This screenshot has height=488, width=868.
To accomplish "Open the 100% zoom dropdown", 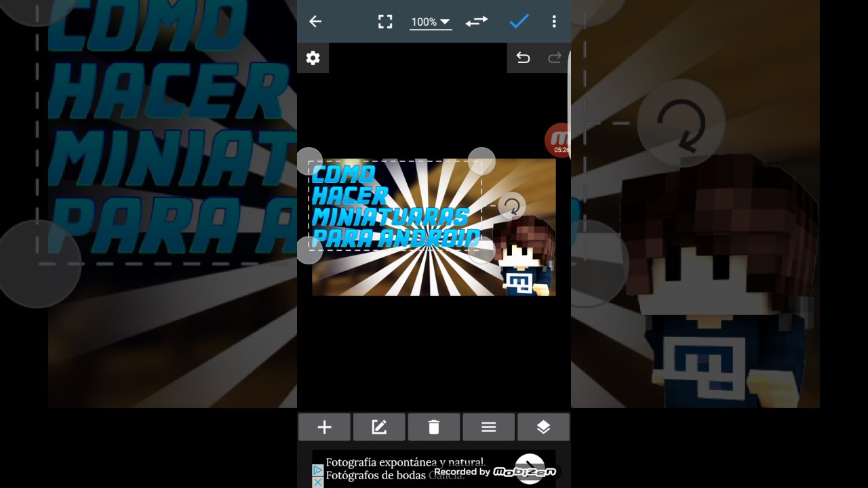I will click(x=430, y=22).
